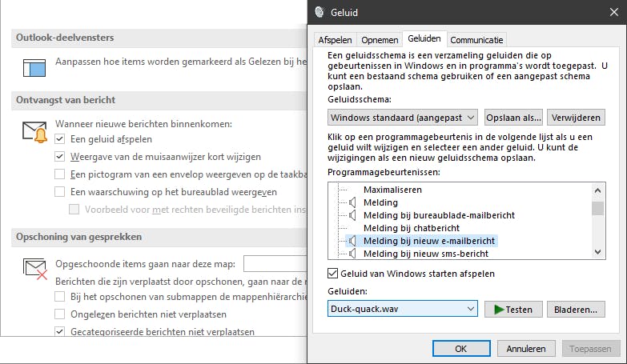Click speaker icon beside Melding bij bureaublade-mailbericht
The height and width of the screenshot is (364, 627).
(x=352, y=215)
